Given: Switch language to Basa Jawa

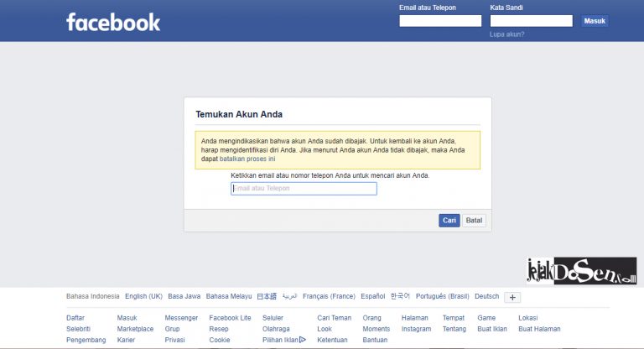Looking at the screenshot, I should (184, 296).
